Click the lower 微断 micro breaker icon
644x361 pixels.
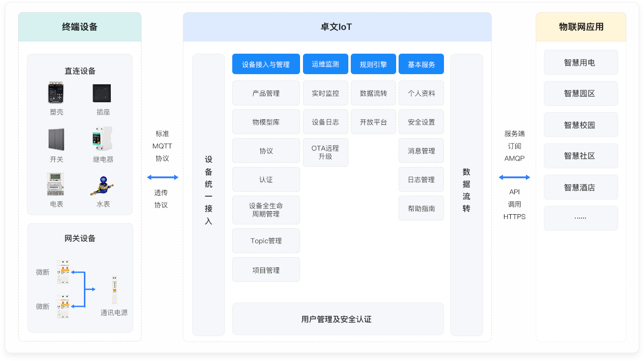coord(62,306)
